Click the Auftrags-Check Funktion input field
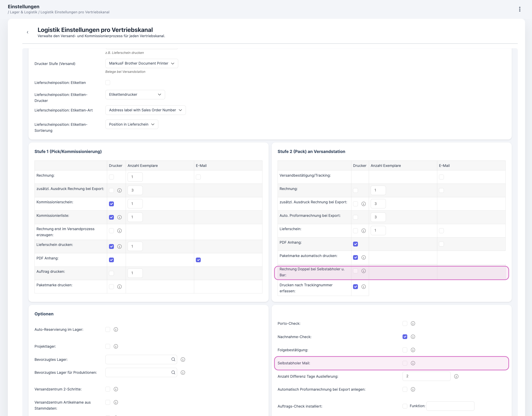Screen dimensions: 532x416 click(450, 406)
